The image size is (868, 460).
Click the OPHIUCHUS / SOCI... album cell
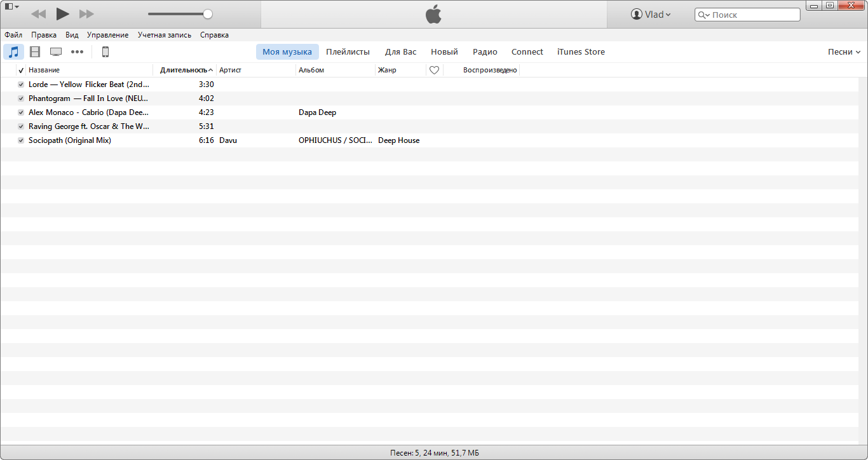tap(336, 140)
